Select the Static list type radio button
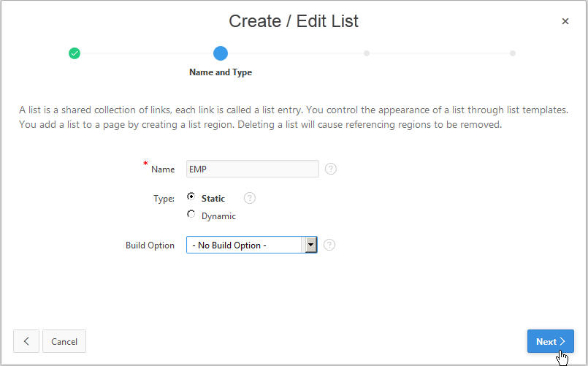588x366 pixels. point(191,197)
